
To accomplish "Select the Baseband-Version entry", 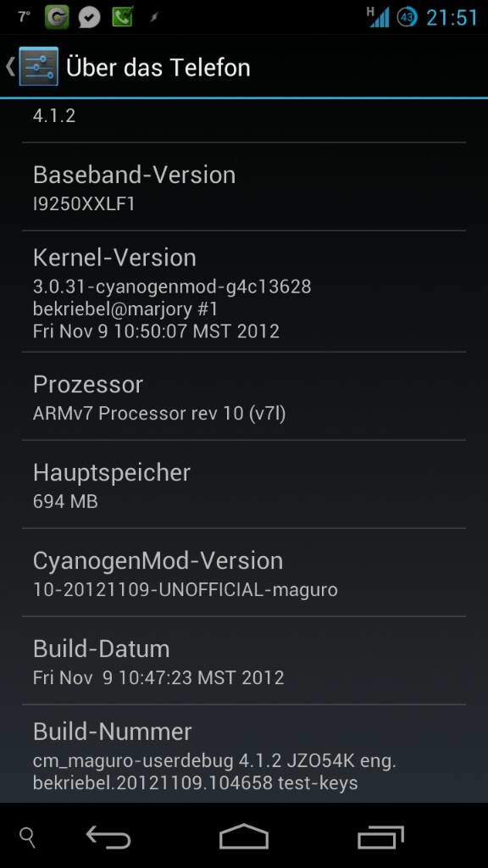I will tap(244, 186).
